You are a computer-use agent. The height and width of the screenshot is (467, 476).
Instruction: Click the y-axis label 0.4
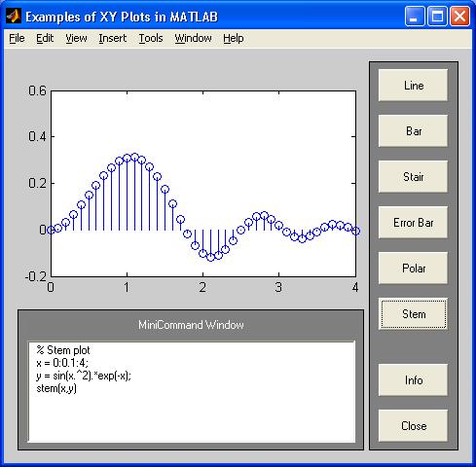click(x=37, y=136)
